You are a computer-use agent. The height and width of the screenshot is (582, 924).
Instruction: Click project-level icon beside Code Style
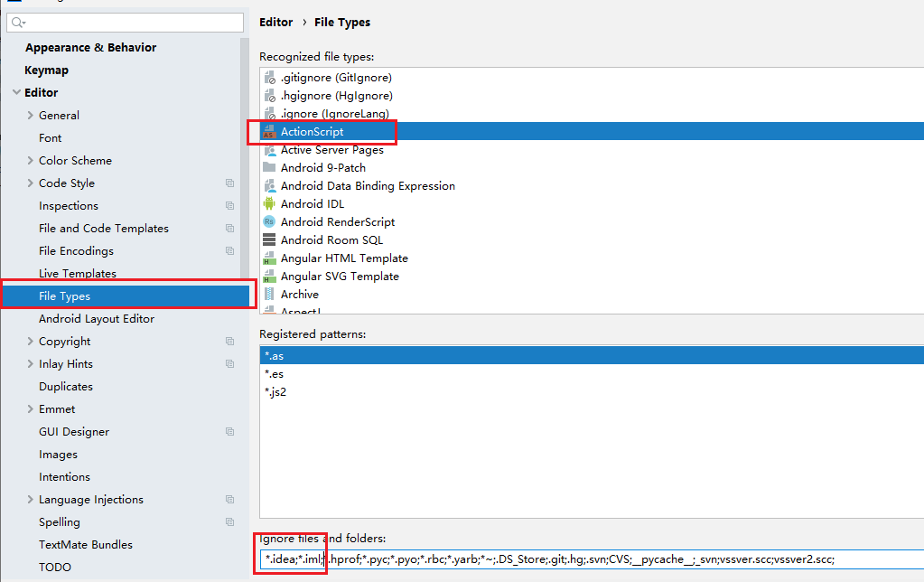229,183
